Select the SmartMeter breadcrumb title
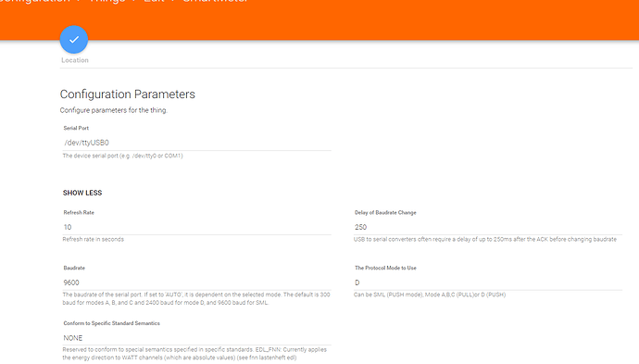The height and width of the screenshot is (364, 639). tap(215, 1)
